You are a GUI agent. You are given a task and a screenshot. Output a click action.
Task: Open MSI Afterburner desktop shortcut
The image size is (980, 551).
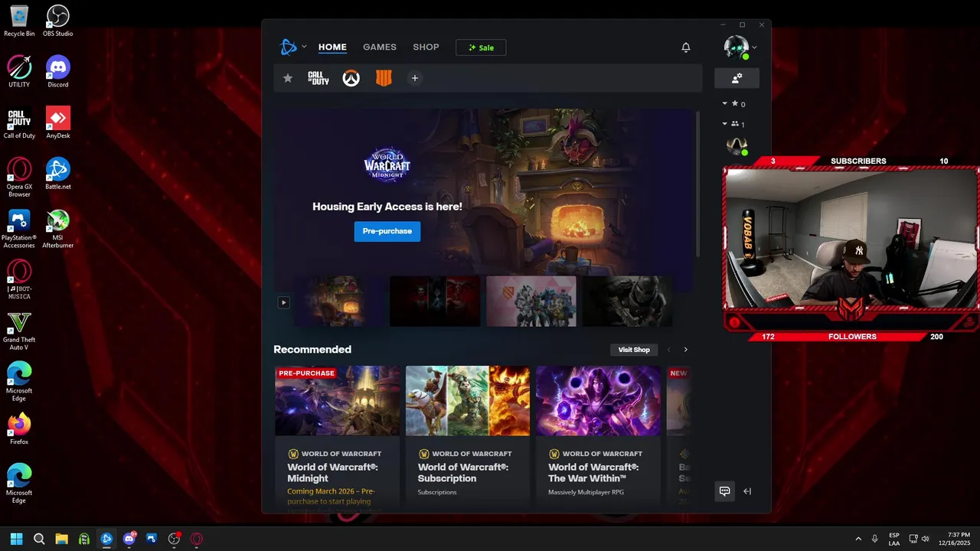point(58,229)
